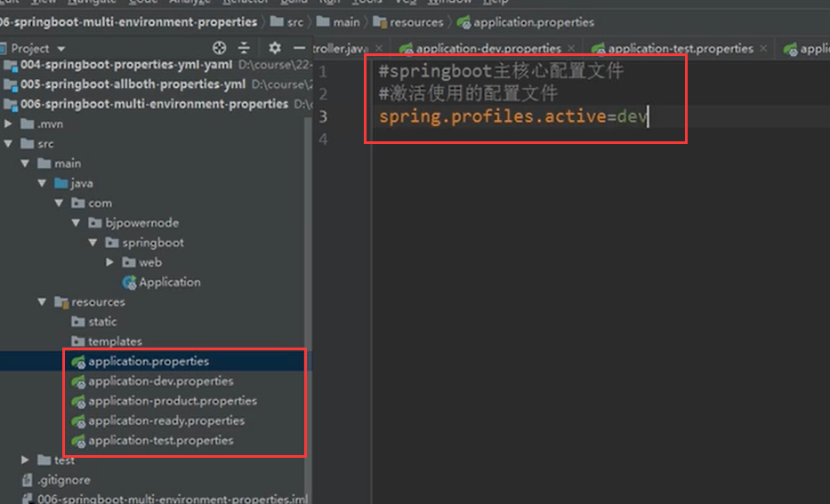Screen dimensions: 830x504
Task: Select application.properties in project tree
Action: tap(149, 361)
